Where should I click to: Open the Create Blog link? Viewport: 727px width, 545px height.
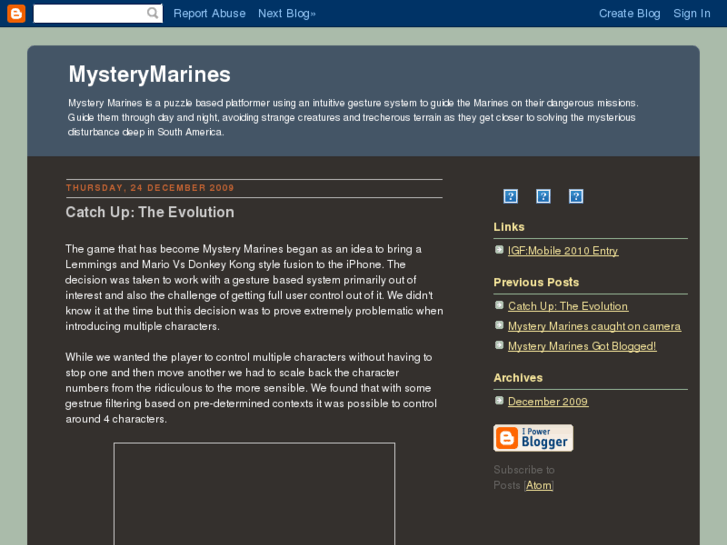click(630, 13)
